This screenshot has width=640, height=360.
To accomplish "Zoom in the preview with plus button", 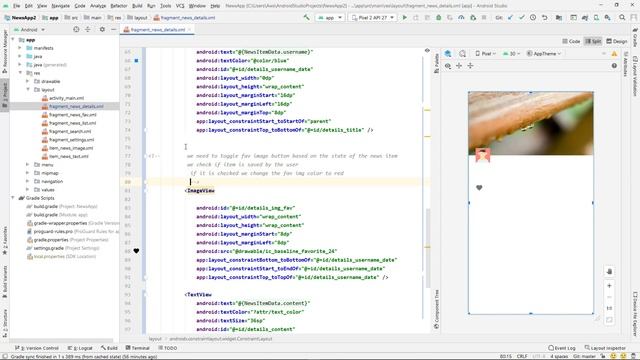I will pos(609,286).
